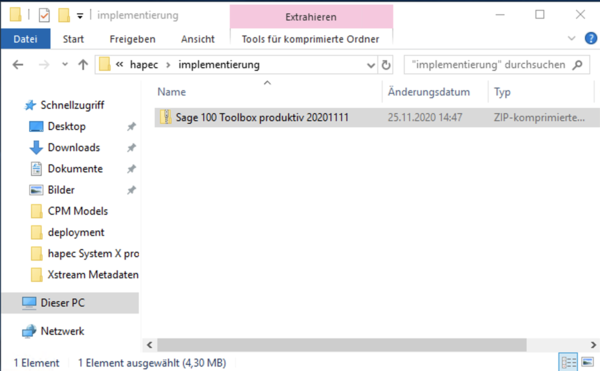Go forward with the forward arrow

click(44, 65)
